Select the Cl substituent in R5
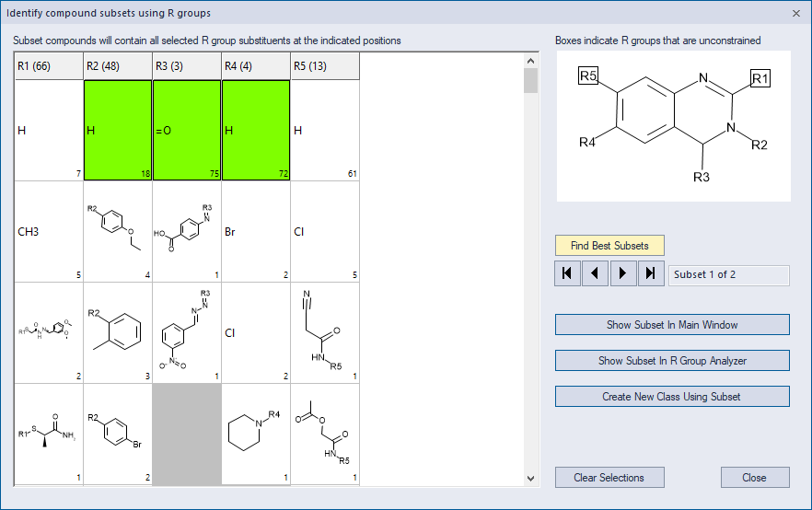 pos(325,231)
